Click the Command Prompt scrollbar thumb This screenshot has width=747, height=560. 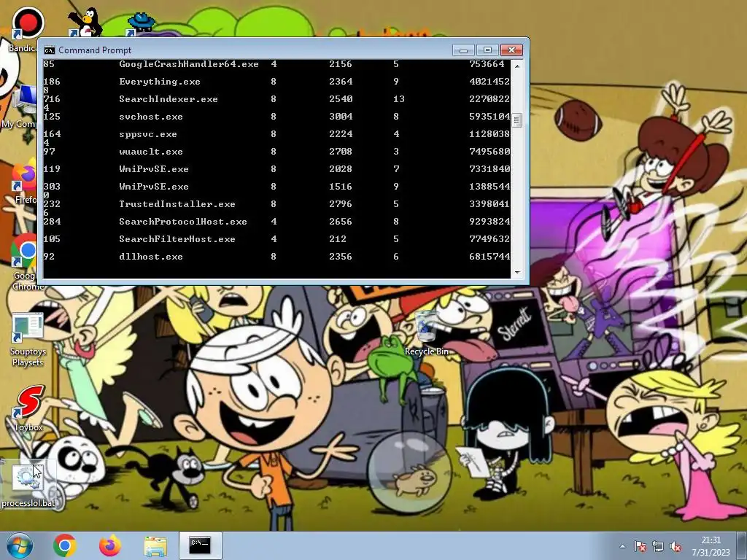point(517,120)
